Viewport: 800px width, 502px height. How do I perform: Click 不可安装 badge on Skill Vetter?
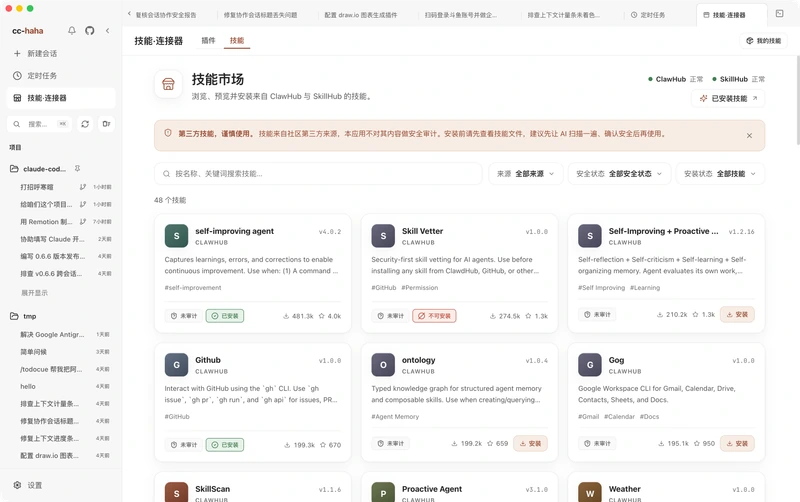point(435,316)
